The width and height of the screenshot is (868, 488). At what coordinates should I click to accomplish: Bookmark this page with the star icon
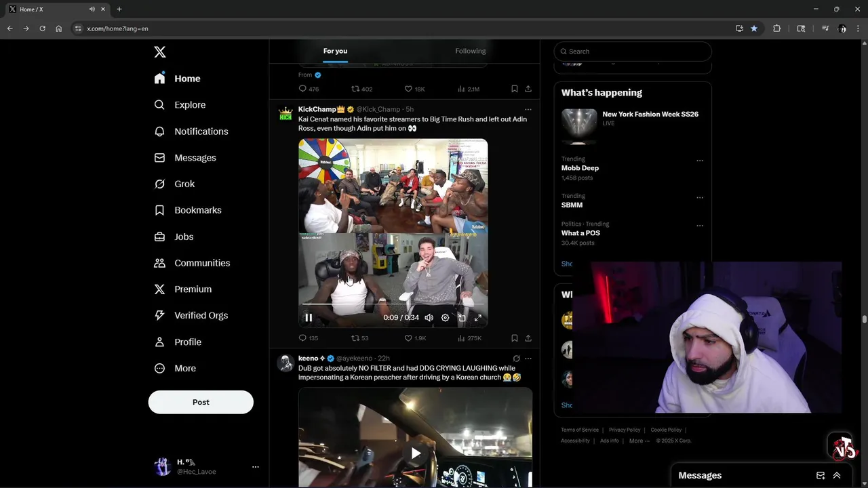tap(754, 28)
